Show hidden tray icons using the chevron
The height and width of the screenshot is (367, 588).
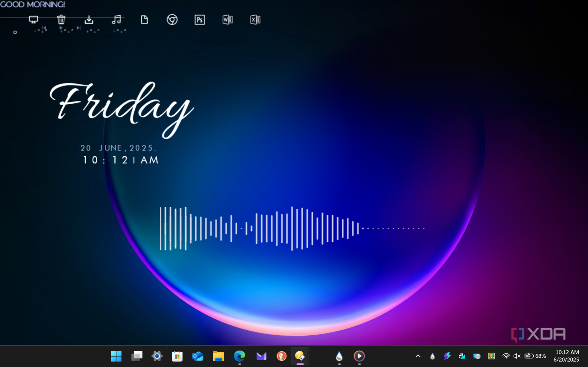pyautogui.click(x=417, y=356)
